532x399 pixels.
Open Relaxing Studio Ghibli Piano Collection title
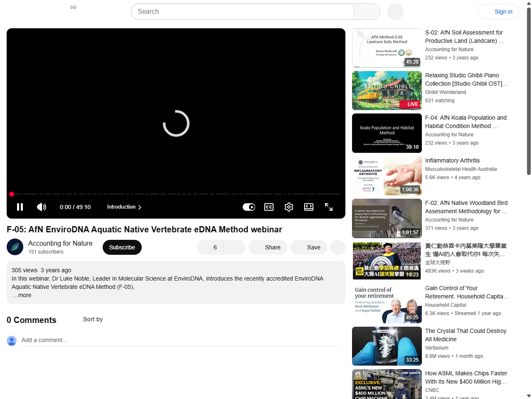pyautogui.click(x=466, y=79)
